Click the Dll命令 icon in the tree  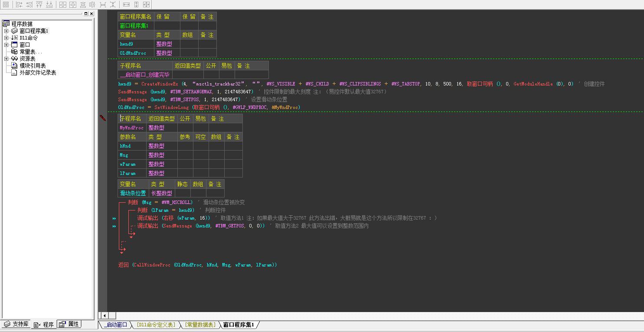click(15, 38)
